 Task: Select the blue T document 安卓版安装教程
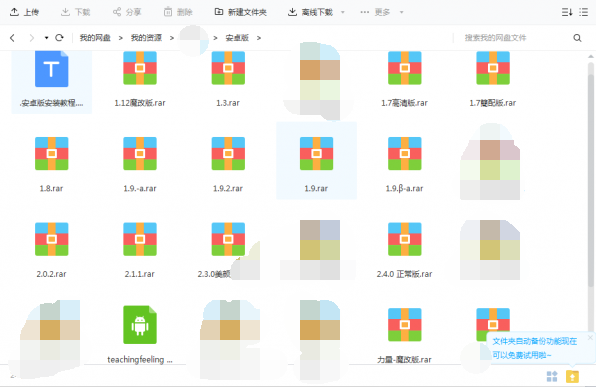pyautogui.click(x=52, y=69)
